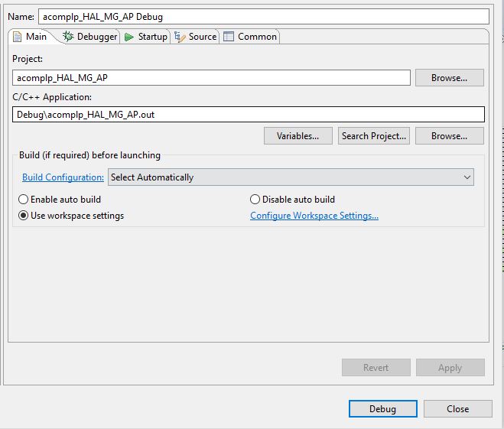Click Browse next to Project field

tap(449, 78)
